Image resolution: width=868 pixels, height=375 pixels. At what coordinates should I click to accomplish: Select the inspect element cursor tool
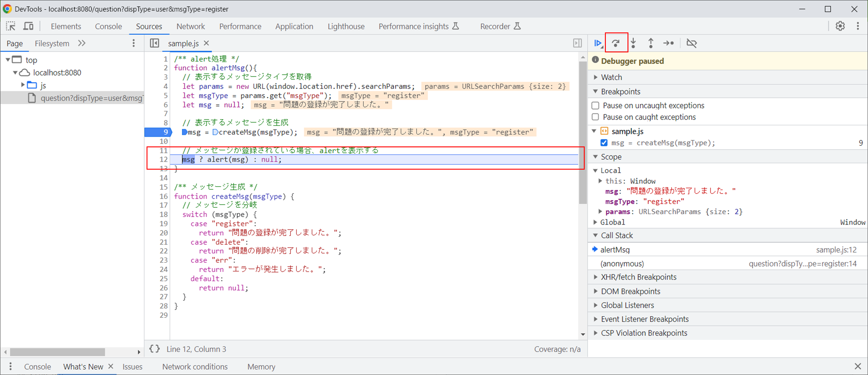(10, 26)
